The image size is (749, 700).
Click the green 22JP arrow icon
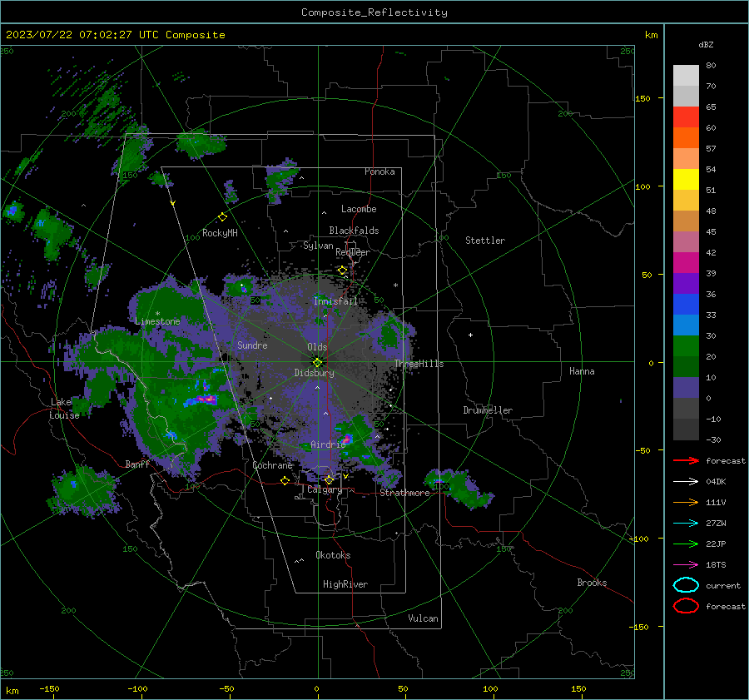[686, 544]
